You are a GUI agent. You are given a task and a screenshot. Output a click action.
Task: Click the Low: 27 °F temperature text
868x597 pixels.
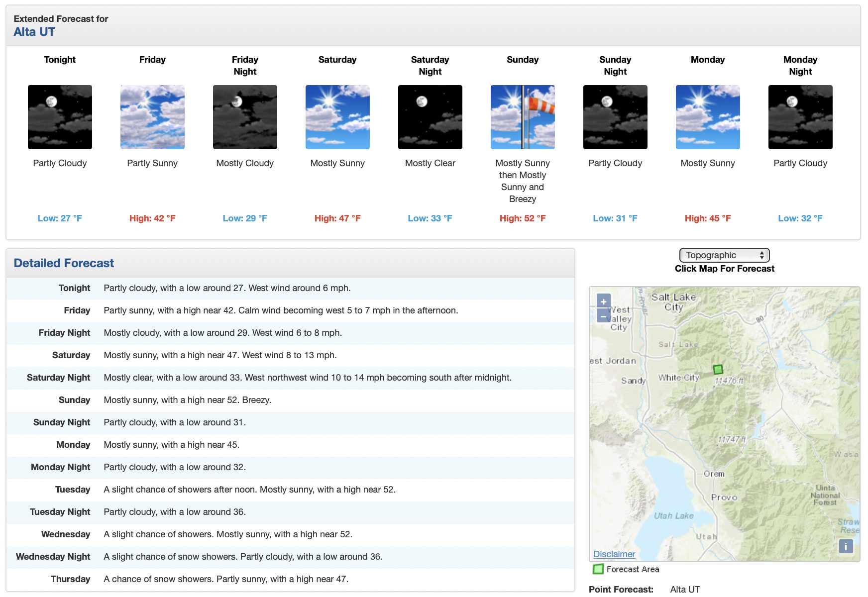point(60,218)
